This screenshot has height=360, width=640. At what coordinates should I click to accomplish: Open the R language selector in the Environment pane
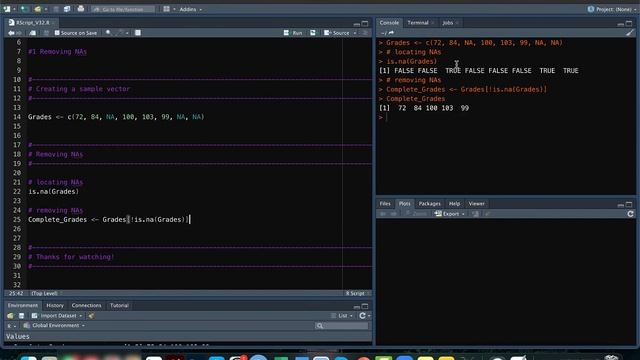11,325
